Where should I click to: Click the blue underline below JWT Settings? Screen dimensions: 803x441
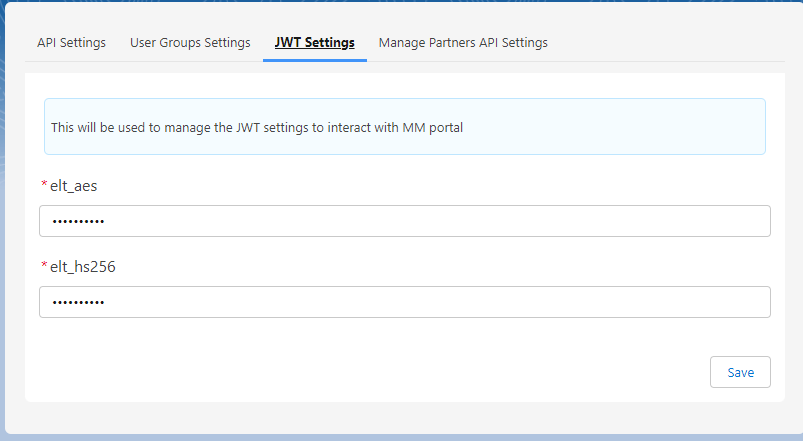tap(314, 60)
